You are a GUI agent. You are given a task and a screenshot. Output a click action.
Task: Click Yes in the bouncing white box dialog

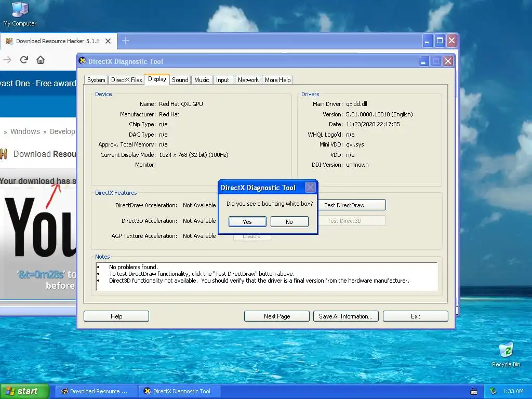[x=247, y=221]
